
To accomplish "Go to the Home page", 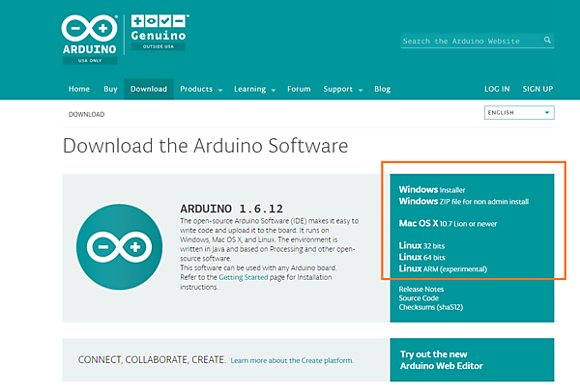I will point(79,89).
